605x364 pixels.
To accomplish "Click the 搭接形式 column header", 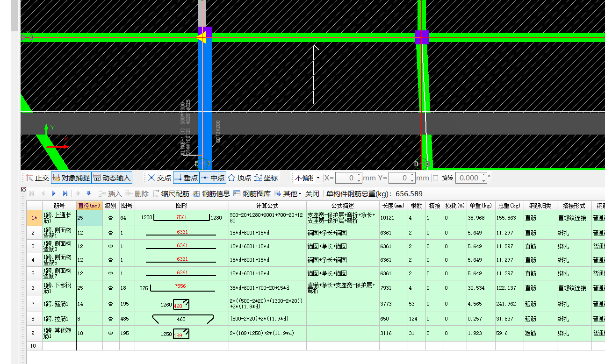I will pos(574,206).
